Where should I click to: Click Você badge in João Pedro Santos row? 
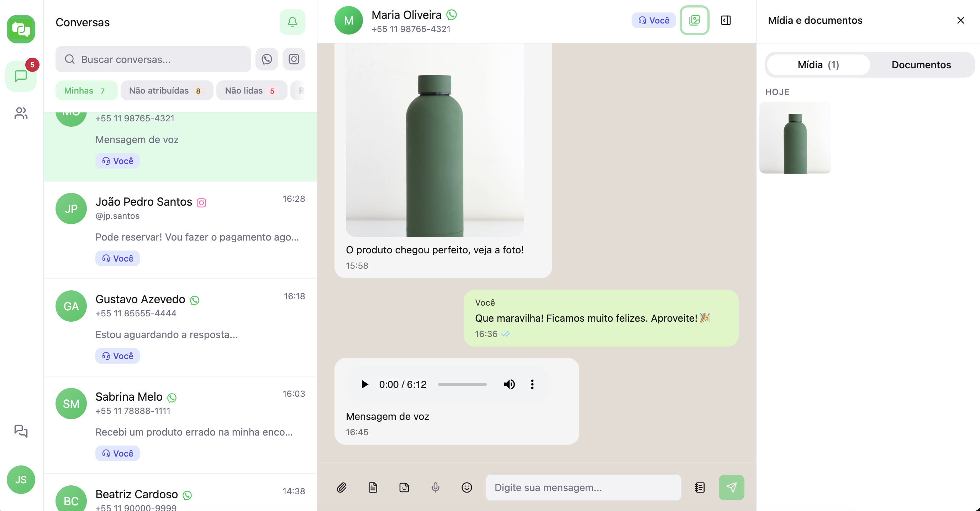coord(117,258)
